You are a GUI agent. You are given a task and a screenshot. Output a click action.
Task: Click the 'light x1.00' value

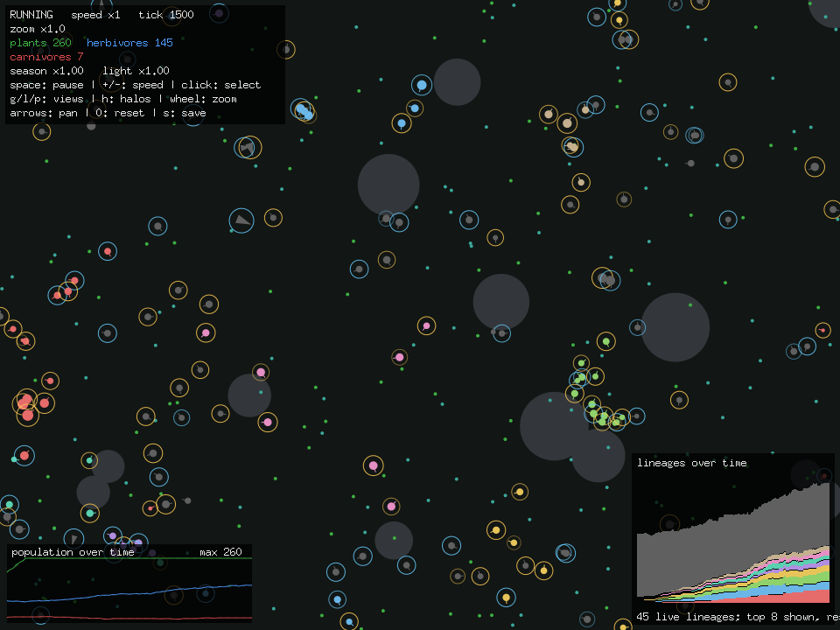[136, 71]
